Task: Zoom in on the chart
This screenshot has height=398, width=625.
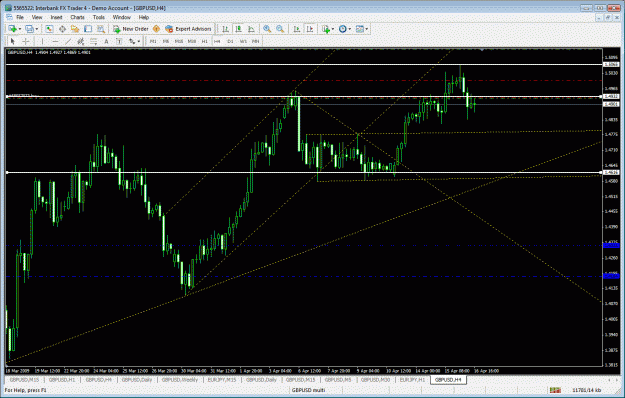Action: coord(267,29)
